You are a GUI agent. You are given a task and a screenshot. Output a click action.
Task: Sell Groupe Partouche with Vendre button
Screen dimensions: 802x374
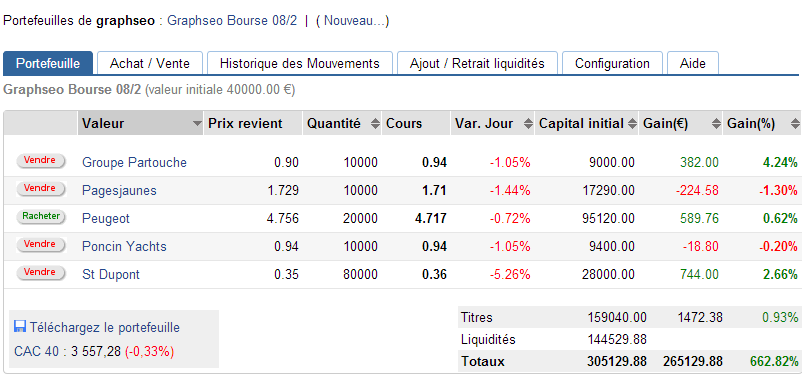point(40,161)
